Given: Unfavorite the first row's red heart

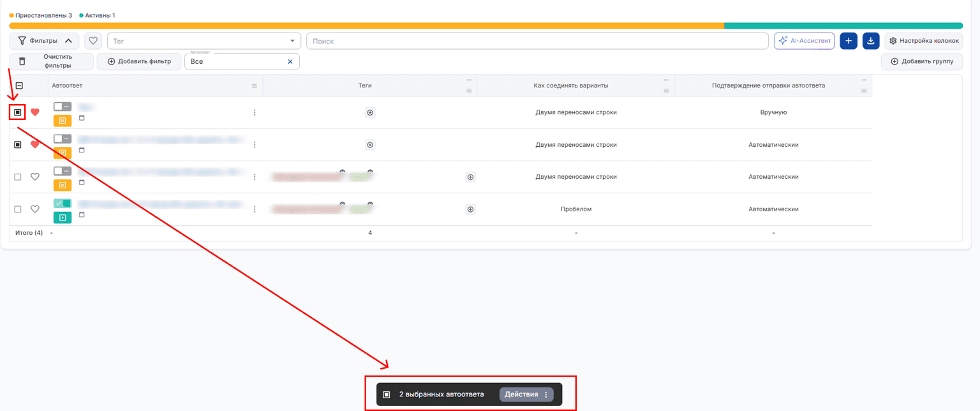Looking at the screenshot, I should (x=35, y=112).
